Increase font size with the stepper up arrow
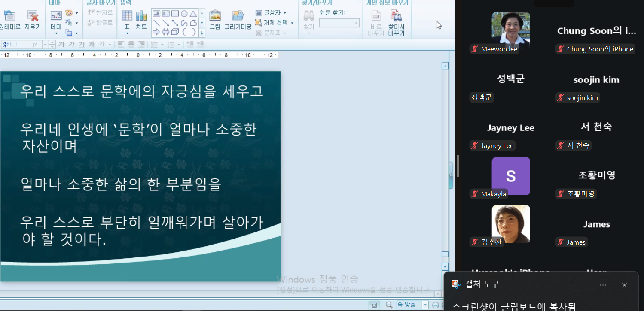The image size is (644, 311). [x=52, y=42]
